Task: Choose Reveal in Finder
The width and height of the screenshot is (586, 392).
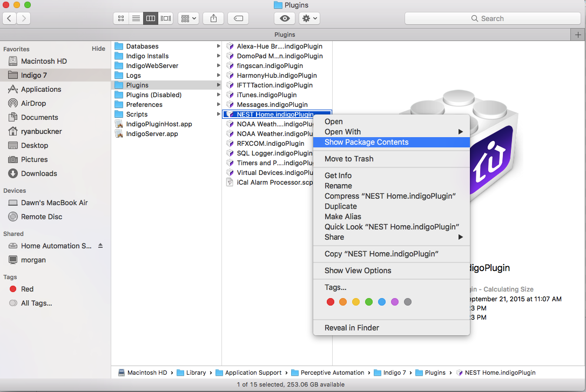Action: point(391,328)
